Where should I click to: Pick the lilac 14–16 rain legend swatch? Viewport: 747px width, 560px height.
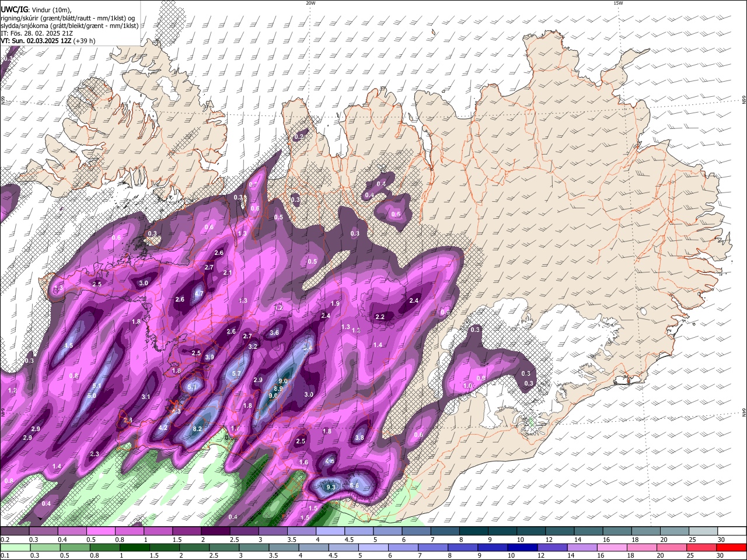click(x=582, y=547)
